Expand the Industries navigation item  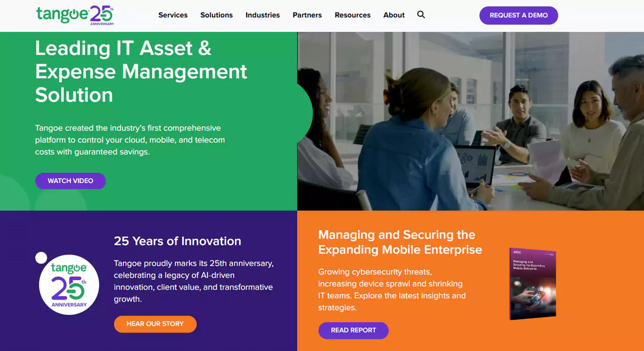[x=263, y=15]
